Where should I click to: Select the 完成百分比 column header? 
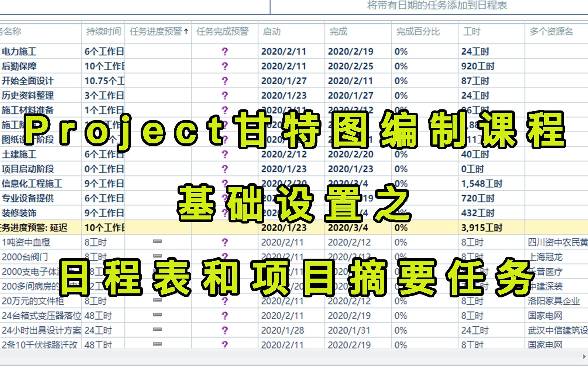[425, 32]
